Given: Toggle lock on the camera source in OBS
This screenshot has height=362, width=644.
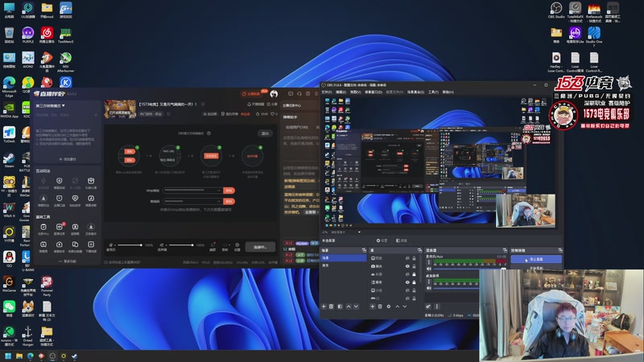Looking at the screenshot, I should click(414, 266).
